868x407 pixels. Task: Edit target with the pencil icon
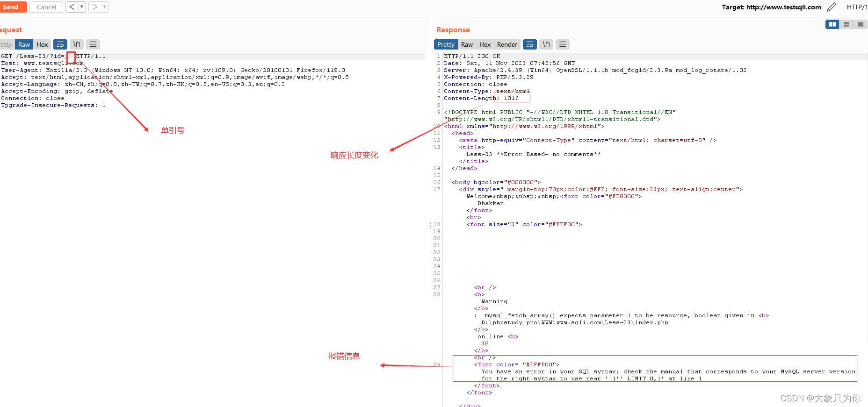point(832,7)
